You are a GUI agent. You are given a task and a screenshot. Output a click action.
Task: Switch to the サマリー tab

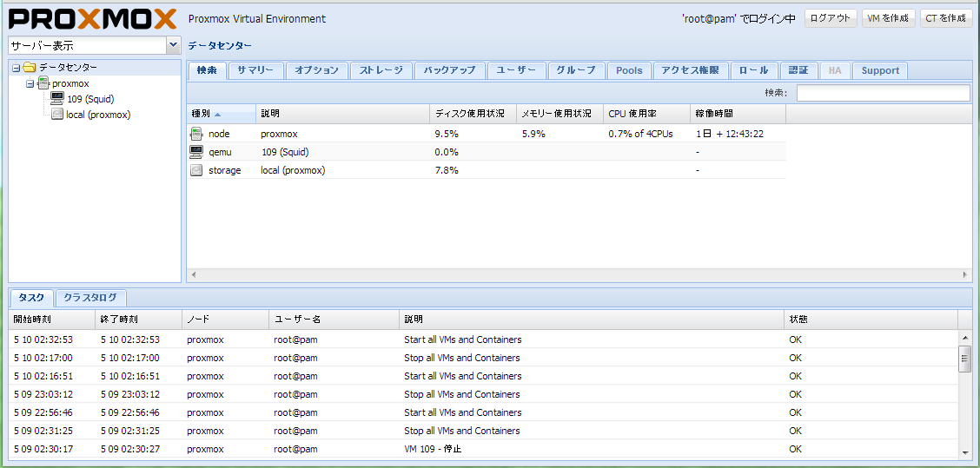click(255, 70)
